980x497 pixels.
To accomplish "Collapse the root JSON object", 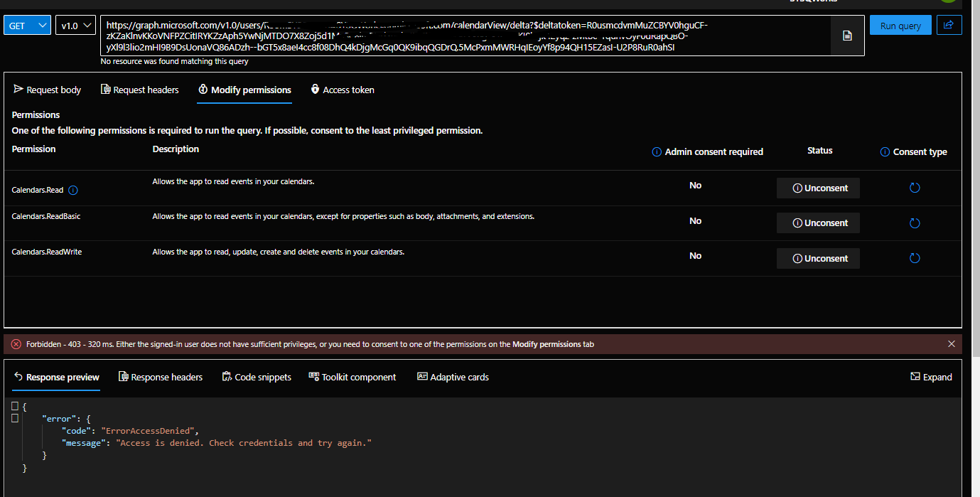I will [15, 406].
